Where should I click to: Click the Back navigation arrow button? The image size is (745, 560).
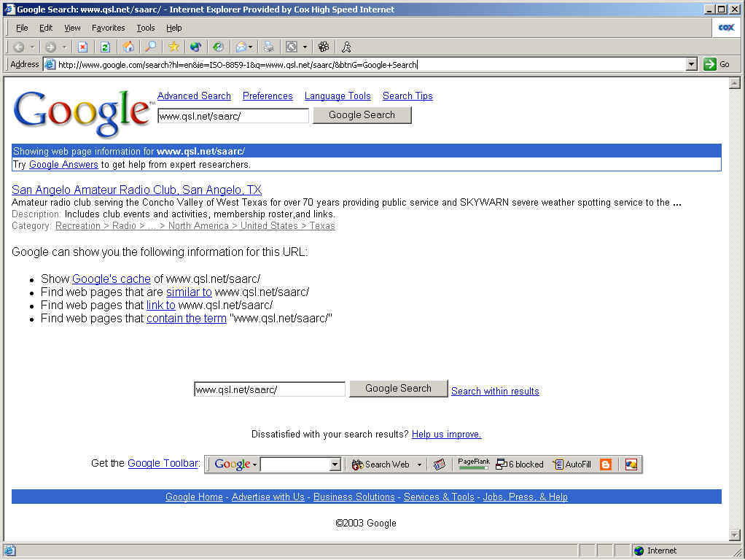pyautogui.click(x=18, y=47)
